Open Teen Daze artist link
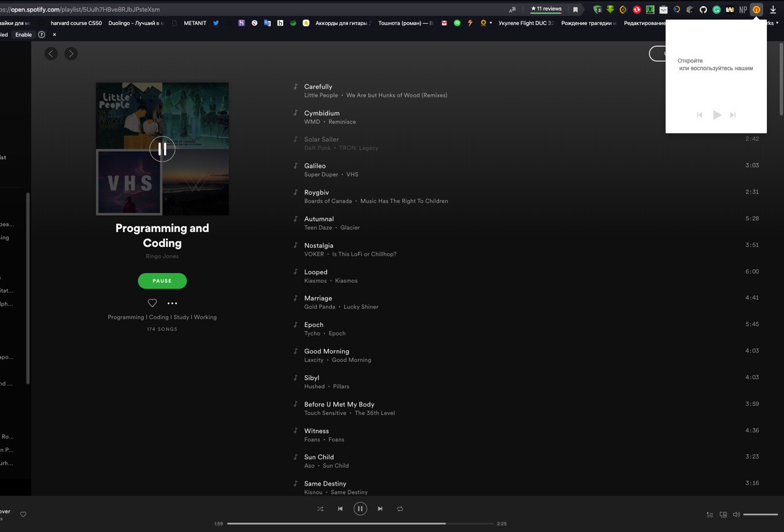Image resolution: width=784 pixels, height=532 pixels. click(x=318, y=228)
